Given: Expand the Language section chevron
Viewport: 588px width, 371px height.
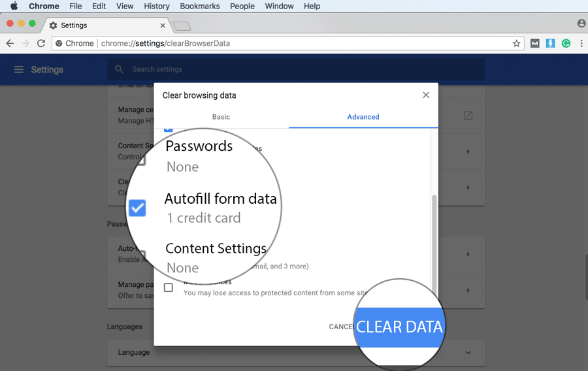Looking at the screenshot, I should (468, 352).
